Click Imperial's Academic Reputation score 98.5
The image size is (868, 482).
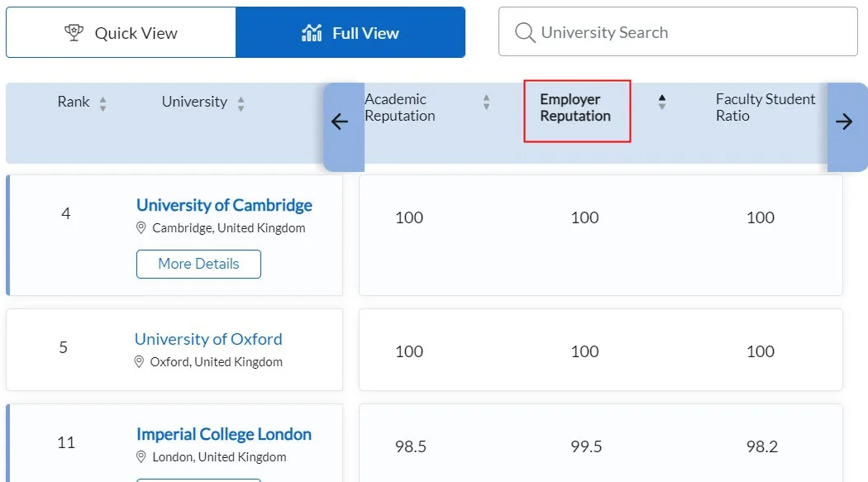(411, 446)
